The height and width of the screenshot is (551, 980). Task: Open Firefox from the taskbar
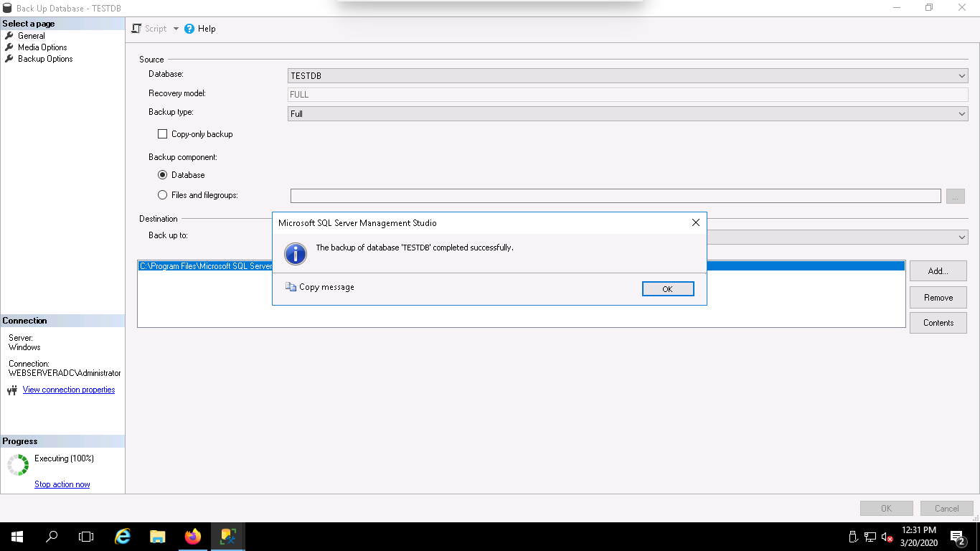coord(193,537)
